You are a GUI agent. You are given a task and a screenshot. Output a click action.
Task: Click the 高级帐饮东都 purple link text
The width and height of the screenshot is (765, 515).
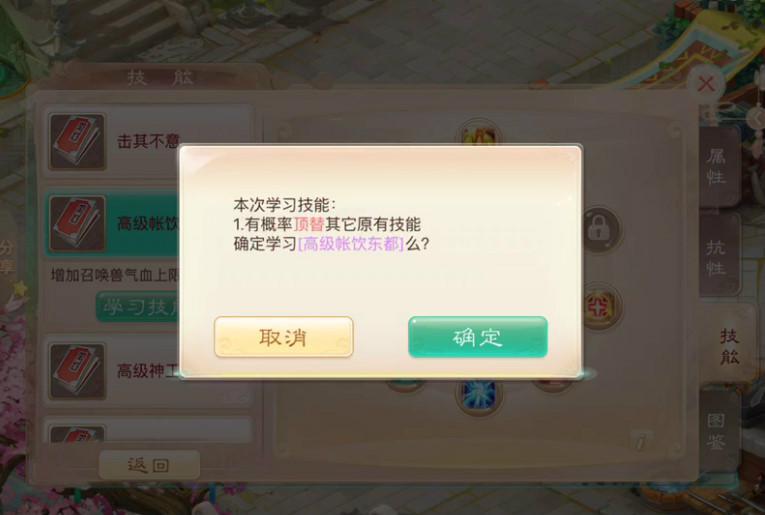tap(351, 243)
